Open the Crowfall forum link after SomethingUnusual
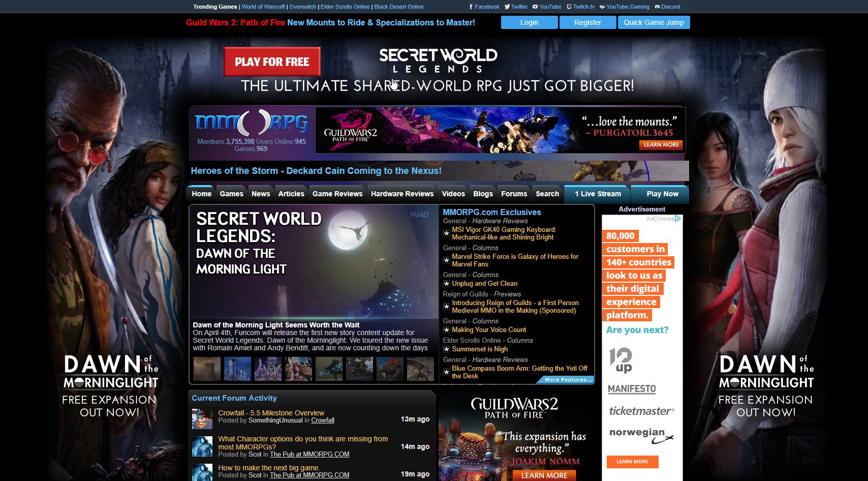 tap(323, 420)
